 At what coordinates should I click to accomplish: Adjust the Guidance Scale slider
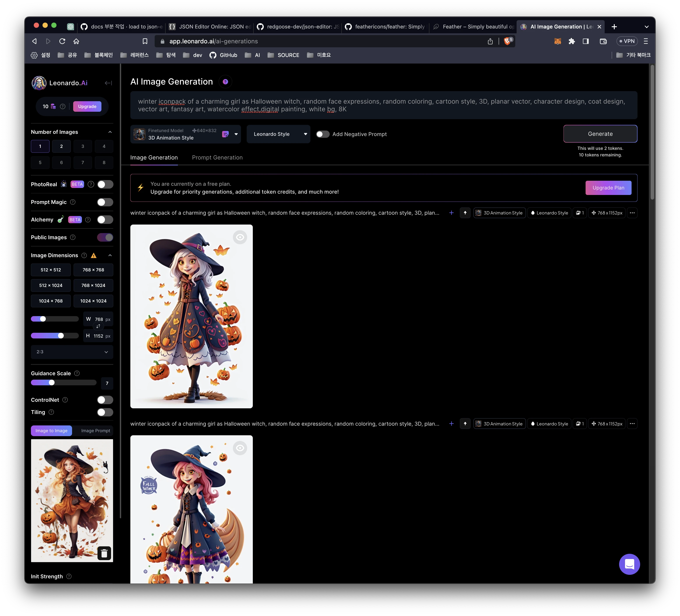(64, 382)
